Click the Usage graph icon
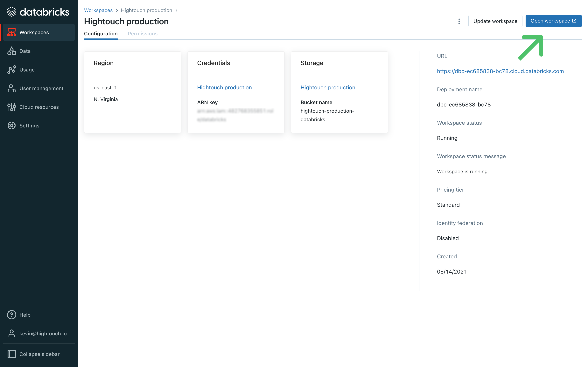This screenshot has width=588, height=367. [x=11, y=70]
